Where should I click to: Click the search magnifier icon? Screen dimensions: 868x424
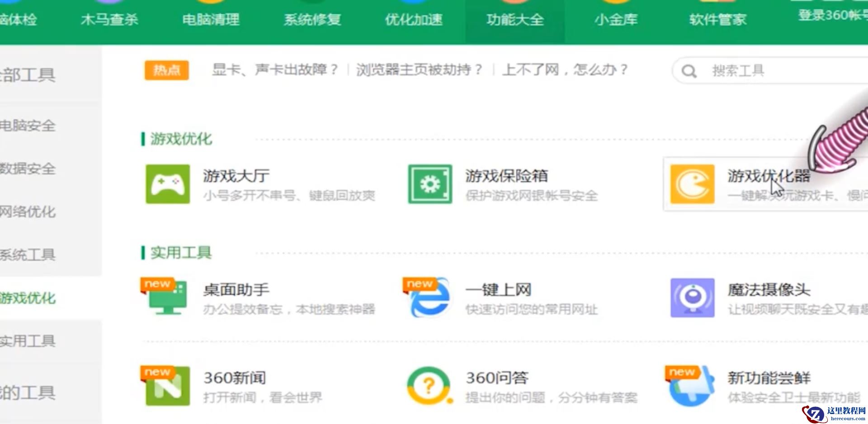coord(689,71)
